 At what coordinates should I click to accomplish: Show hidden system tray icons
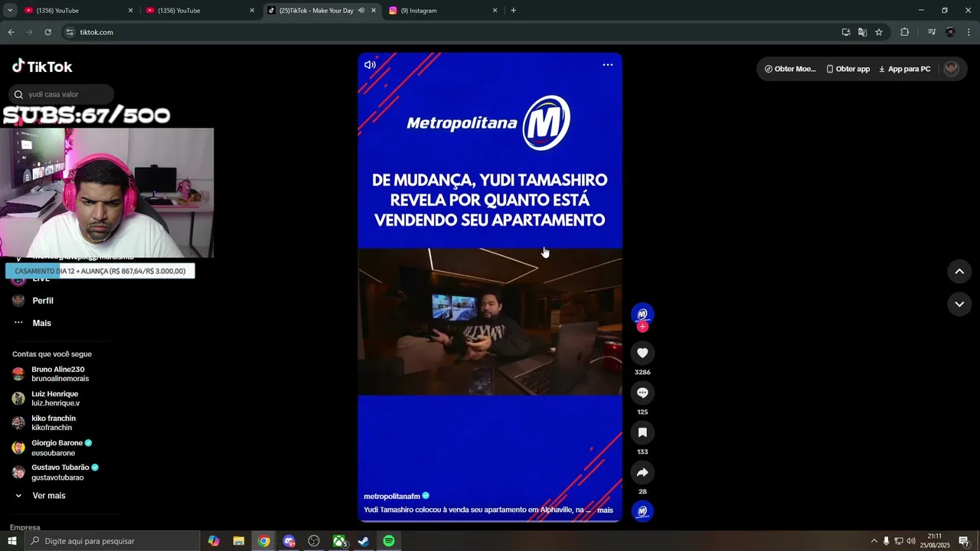874,541
